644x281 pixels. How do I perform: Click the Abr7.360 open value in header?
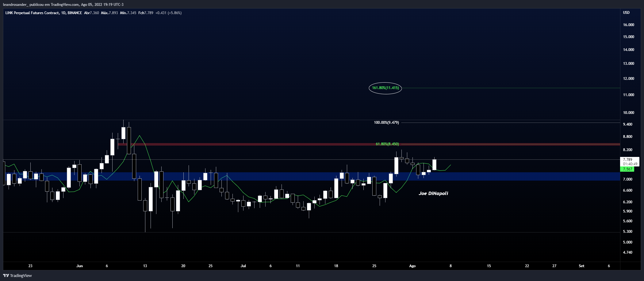click(x=91, y=13)
